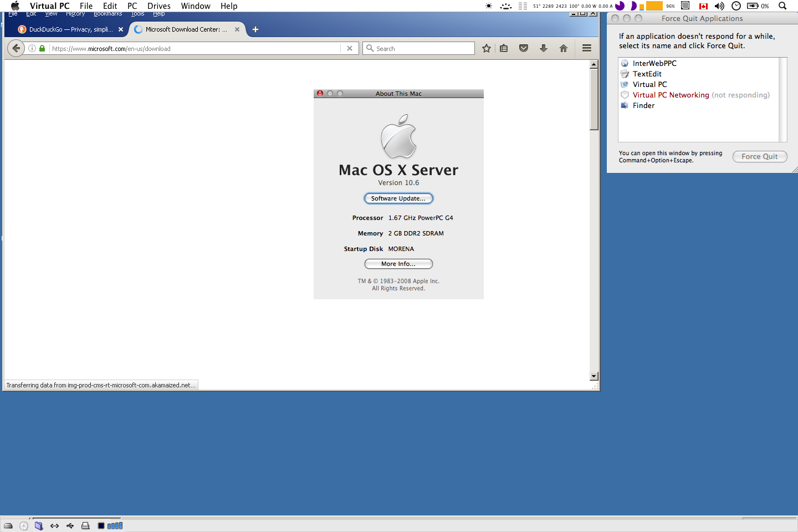Click the brightness sun icon in menu bar
The height and width of the screenshot is (532, 798).
pyautogui.click(x=489, y=6)
